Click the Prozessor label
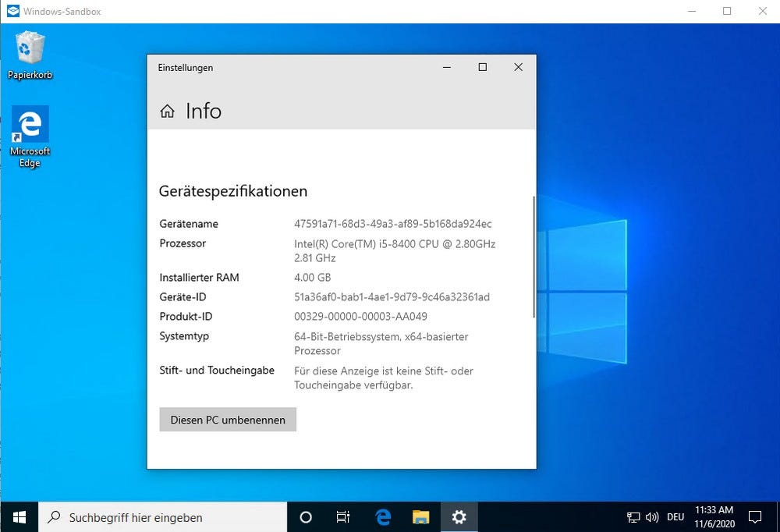The image size is (780, 532). (x=183, y=243)
